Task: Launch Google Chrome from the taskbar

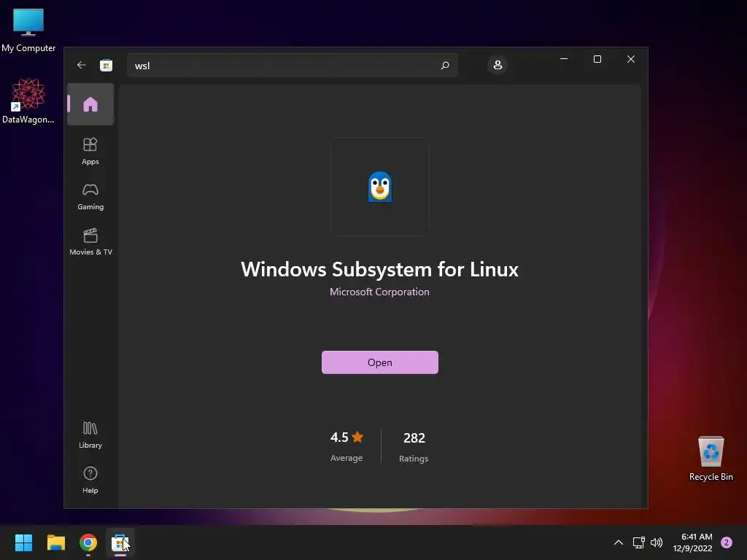Action: (88, 542)
